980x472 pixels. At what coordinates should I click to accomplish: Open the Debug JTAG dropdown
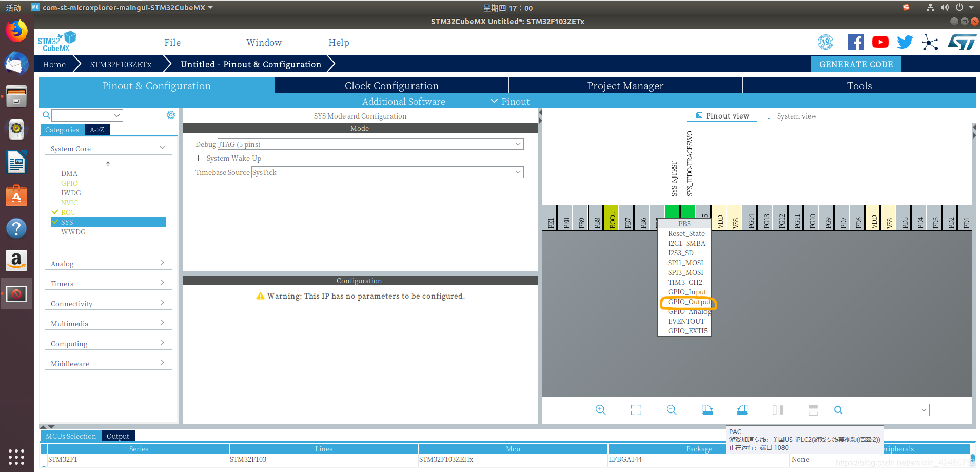pos(370,144)
